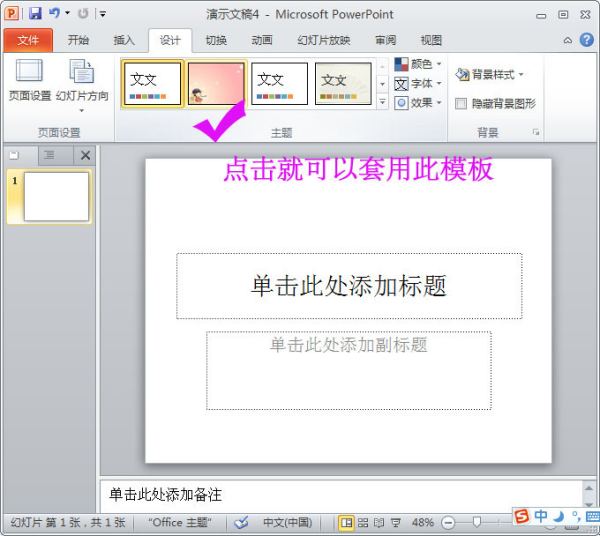This screenshot has height=536, width=600.
Task: Start Slide Show icon in status bar
Action: tap(396, 522)
